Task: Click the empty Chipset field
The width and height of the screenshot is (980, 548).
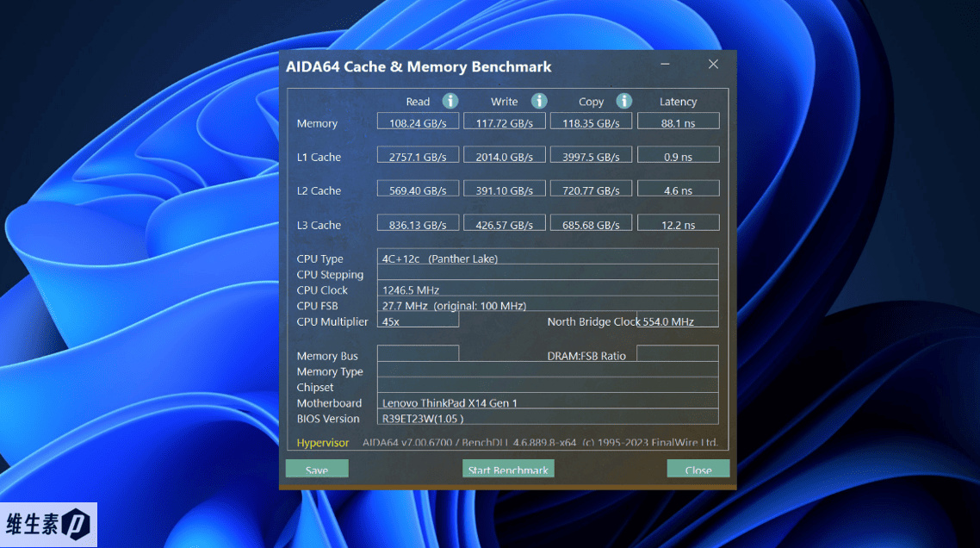Action: pos(548,385)
